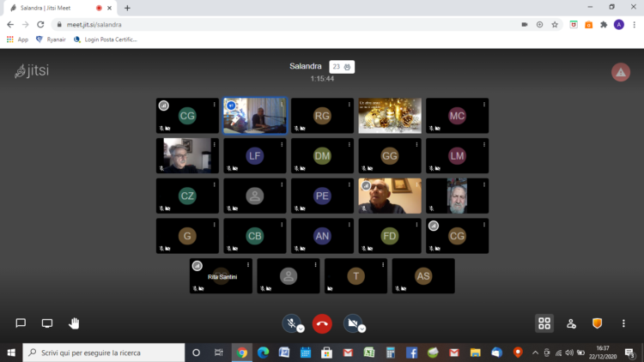This screenshot has height=362, width=644.
Task: Select the AN participant avatar
Action: tap(322, 236)
